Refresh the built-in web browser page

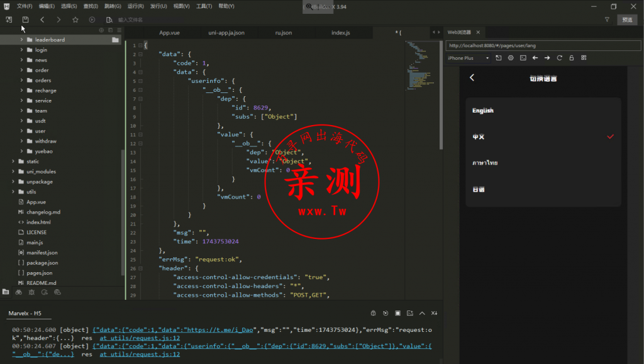pos(559,58)
